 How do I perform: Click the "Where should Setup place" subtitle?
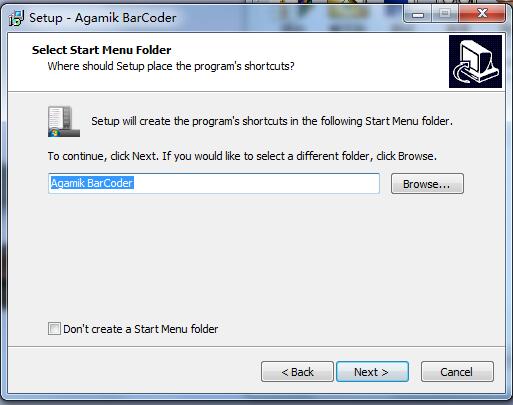[171, 66]
